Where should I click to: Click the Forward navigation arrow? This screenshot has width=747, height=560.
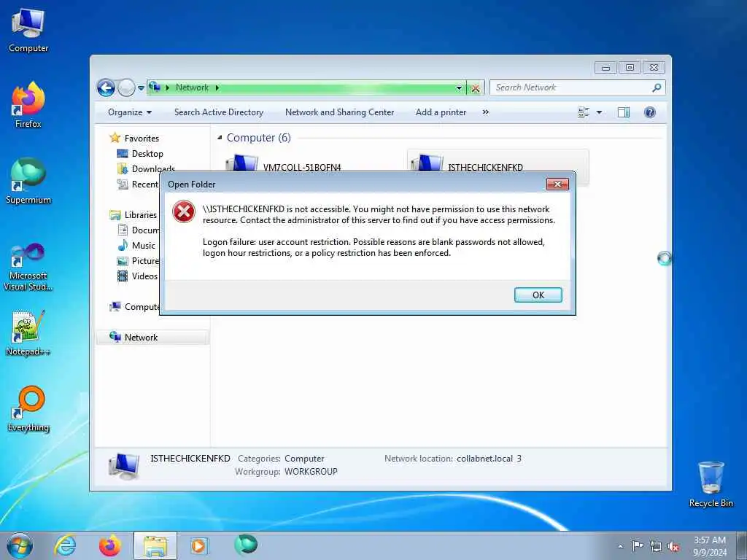tap(126, 87)
